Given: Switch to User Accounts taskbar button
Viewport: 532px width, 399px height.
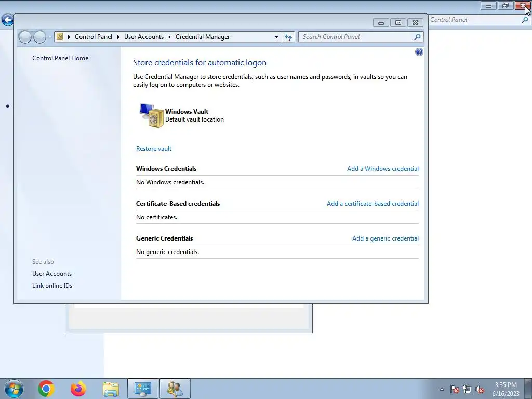Looking at the screenshot, I should pyautogui.click(x=175, y=389).
